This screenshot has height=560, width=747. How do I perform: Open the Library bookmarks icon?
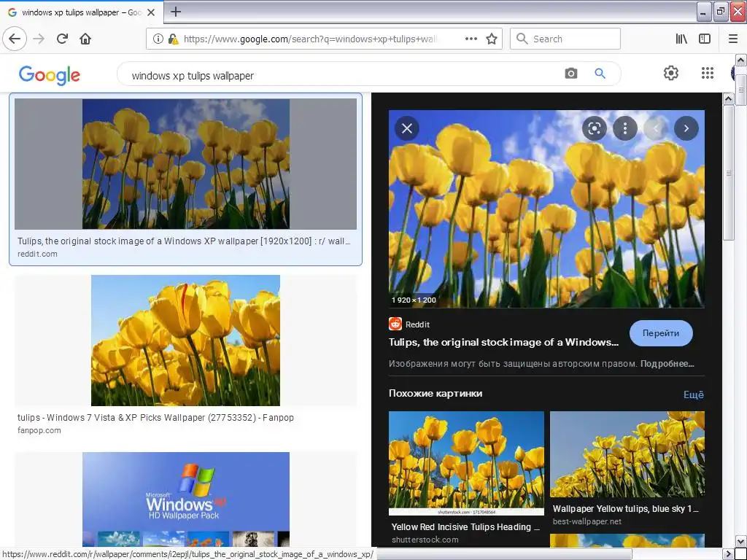681,39
